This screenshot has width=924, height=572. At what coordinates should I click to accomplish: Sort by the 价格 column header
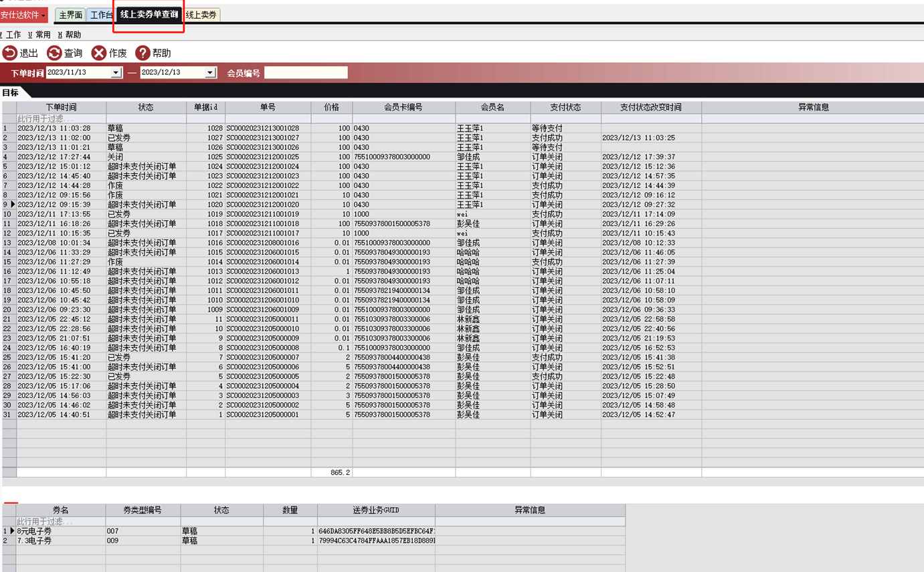pos(331,107)
